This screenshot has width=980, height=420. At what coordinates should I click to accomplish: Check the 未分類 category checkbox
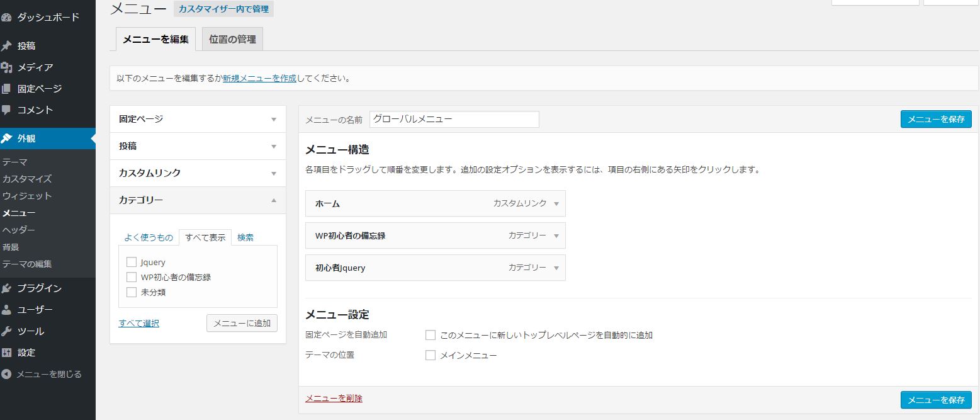(132, 292)
